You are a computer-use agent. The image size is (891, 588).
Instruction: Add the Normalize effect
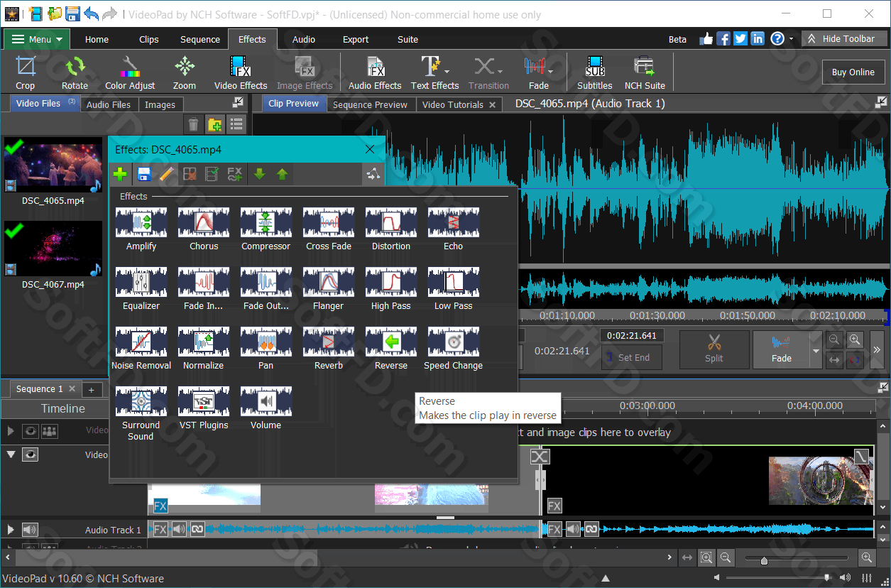204,349
